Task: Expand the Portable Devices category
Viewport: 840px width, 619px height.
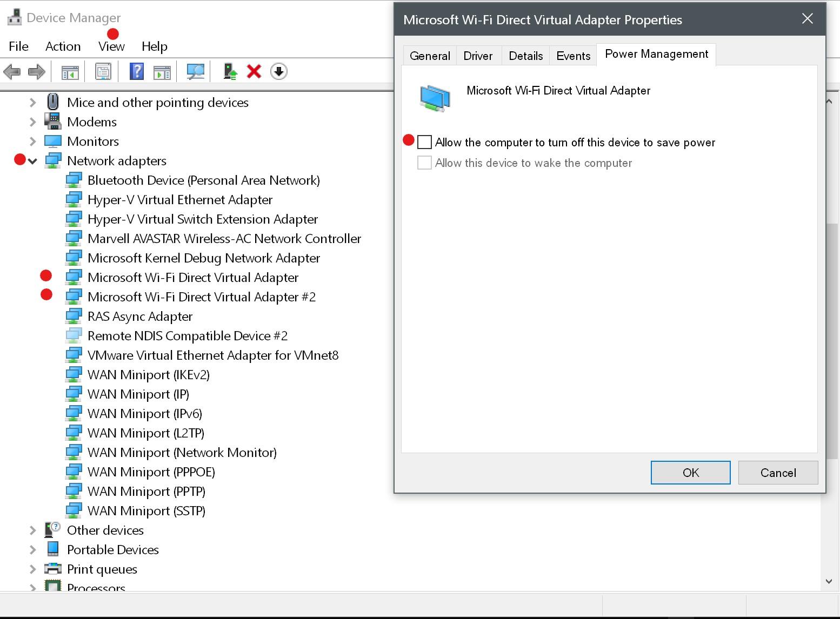Action: pyautogui.click(x=32, y=550)
